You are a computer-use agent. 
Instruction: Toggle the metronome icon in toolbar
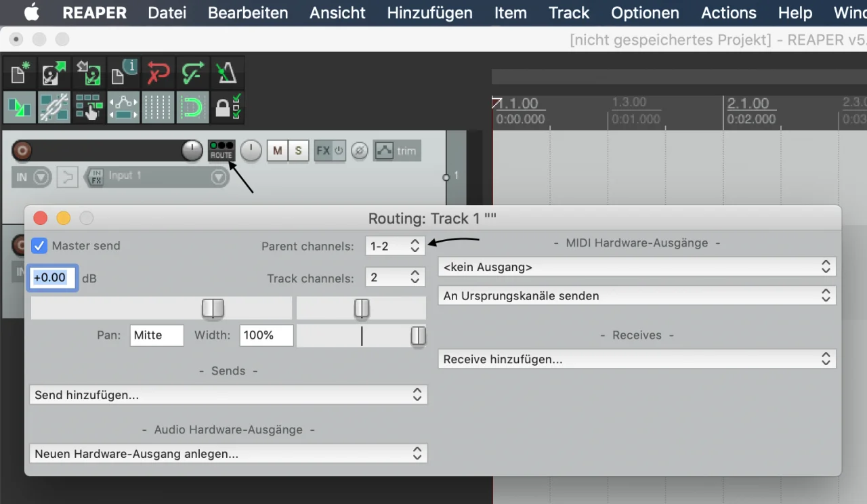(x=228, y=73)
